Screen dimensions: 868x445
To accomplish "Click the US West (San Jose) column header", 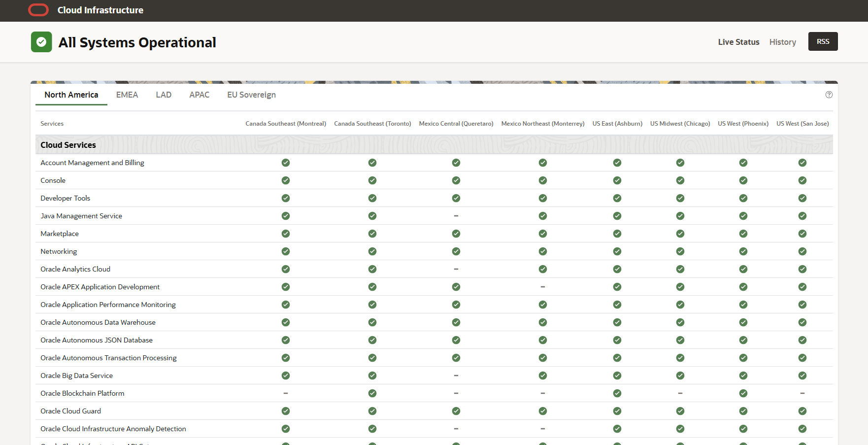I will point(802,124).
